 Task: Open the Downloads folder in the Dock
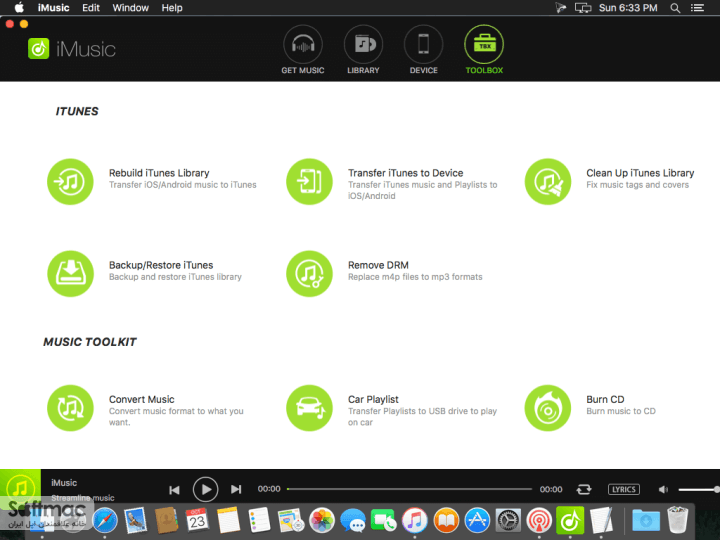646,521
